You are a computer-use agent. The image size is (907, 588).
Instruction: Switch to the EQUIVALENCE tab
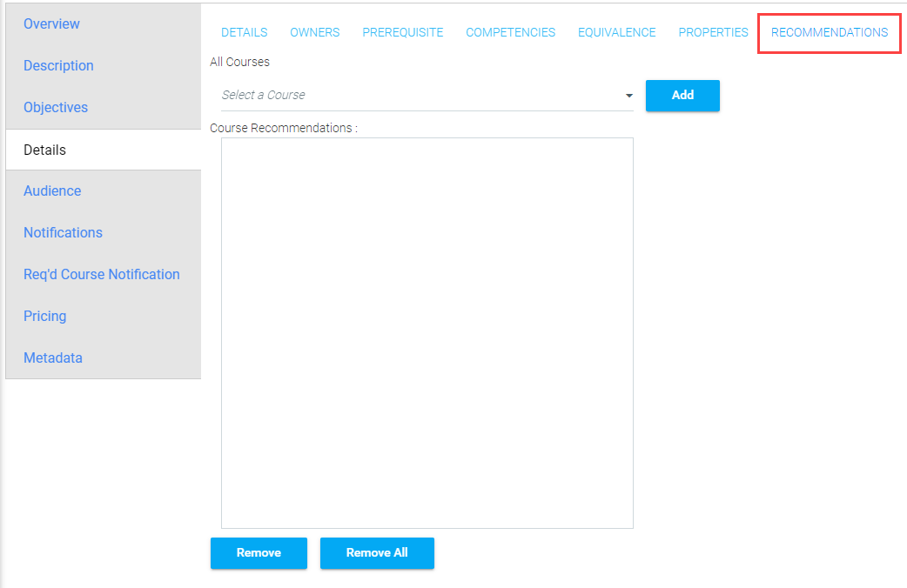[x=616, y=32]
